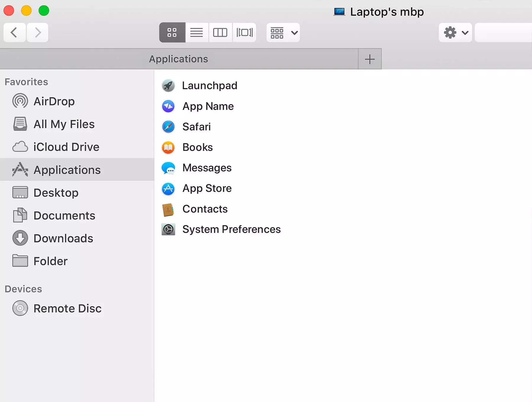Image resolution: width=532 pixels, height=402 pixels.
Task: Click the All My Files tray icon
Action: tap(20, 124)
